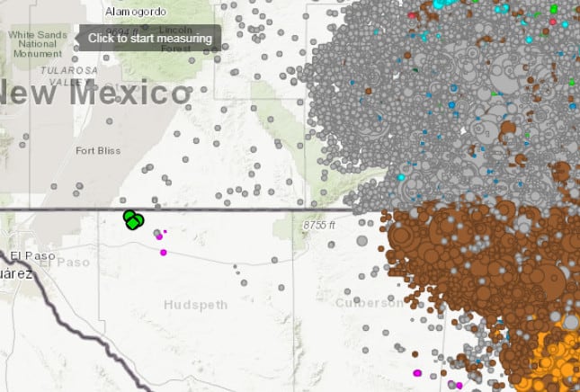The width and height of the screenshot is (580, 392).
Task: Click the gray marker pair north of Hudspeth
Action: click(x=236, y=268)
